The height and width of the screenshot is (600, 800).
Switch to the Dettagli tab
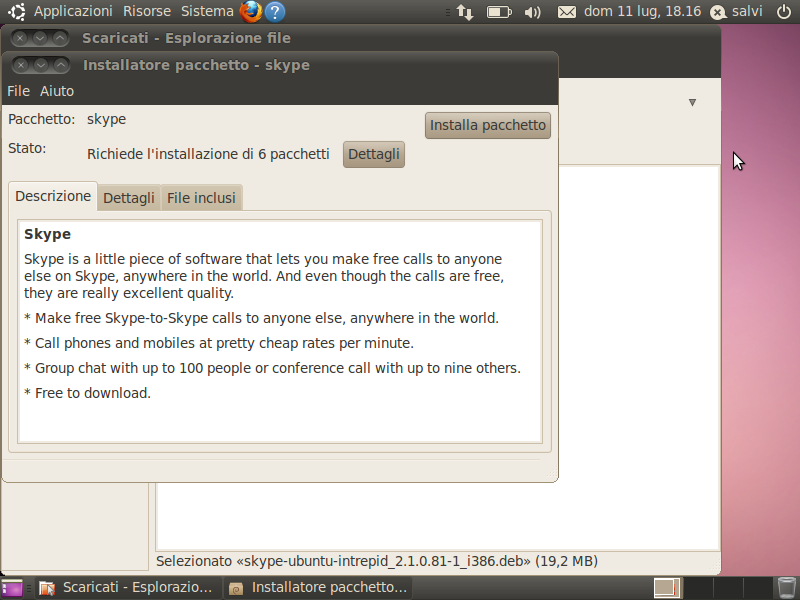(x=129, y=197)
